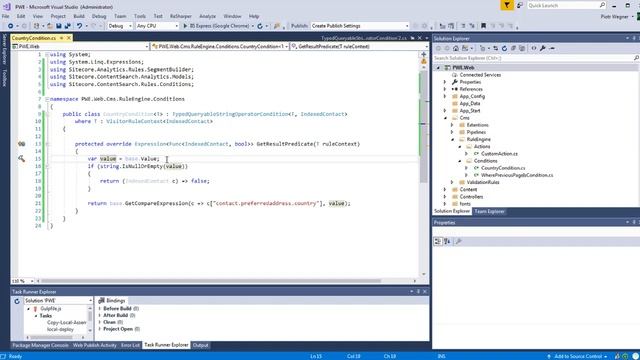Image resolution: width=640 pixels, height=360 pixels.
Task: Click the Search Solution Explorer field
Action: tap(535, 58)
